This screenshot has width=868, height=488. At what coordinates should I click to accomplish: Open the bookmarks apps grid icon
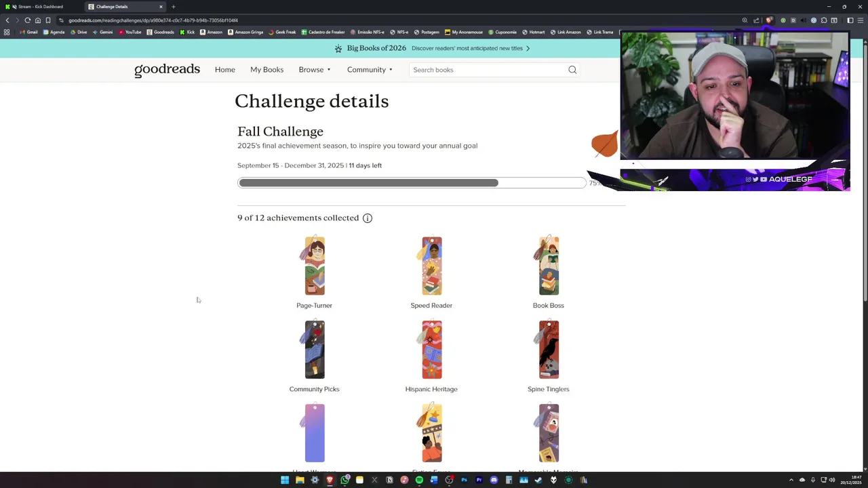[7, 32]
